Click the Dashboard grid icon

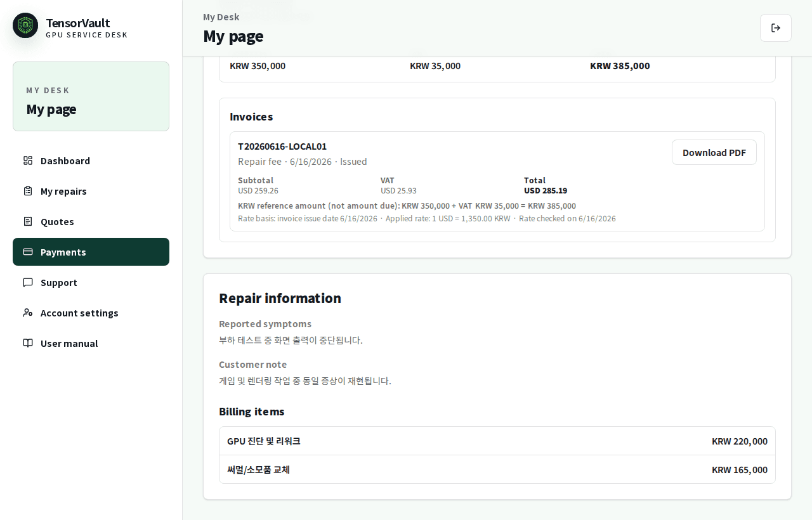click(x=28, y=160)
